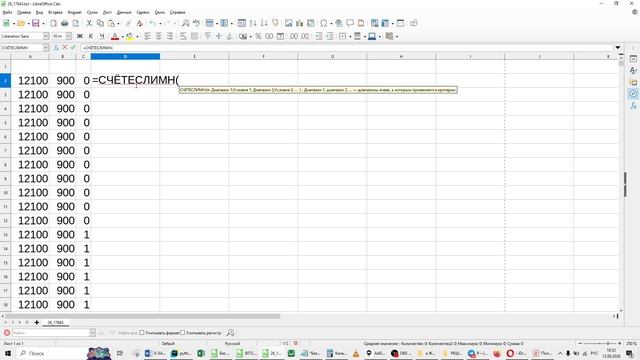
Task: Open the Paste options dropdown arrow
Action: (119, 23)
